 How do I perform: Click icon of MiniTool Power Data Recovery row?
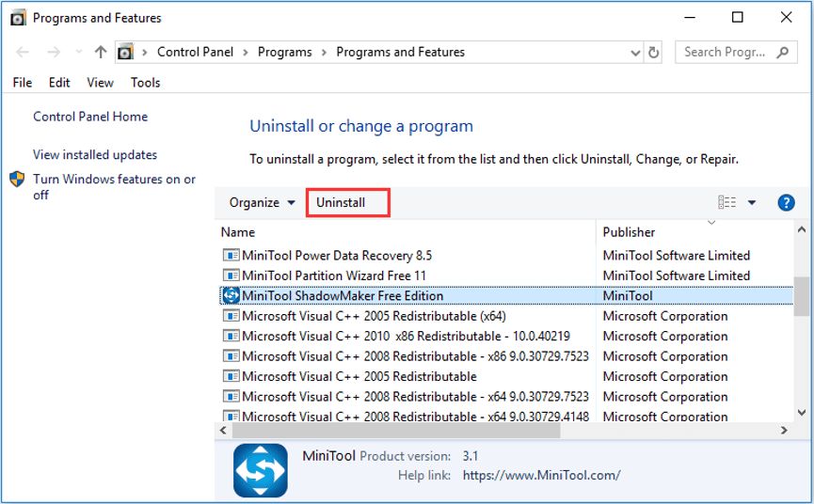pos(231,255)
